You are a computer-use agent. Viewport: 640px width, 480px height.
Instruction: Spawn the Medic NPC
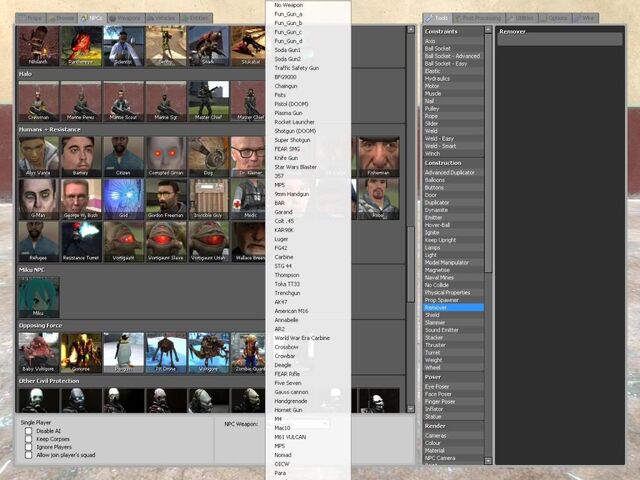point(248,199)
